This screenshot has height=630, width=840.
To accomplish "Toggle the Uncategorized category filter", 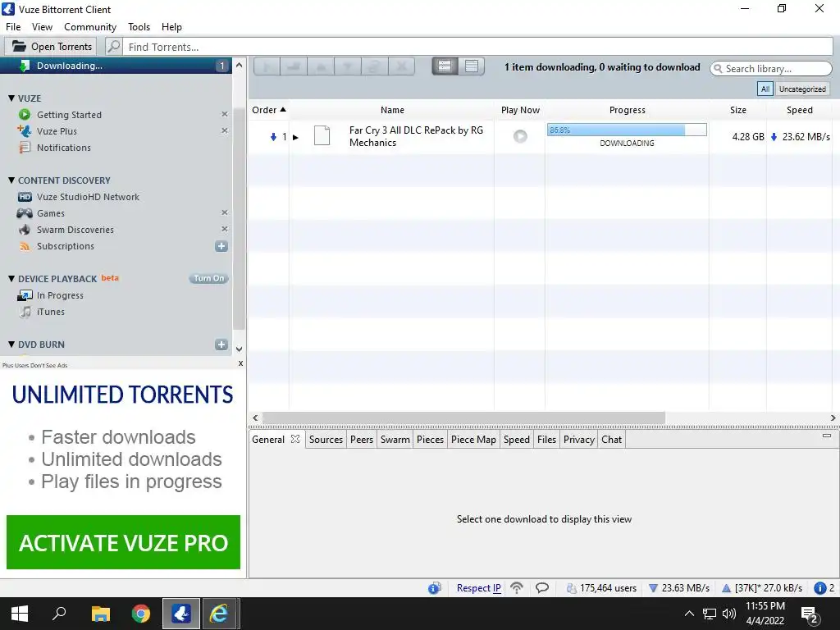I will (x=802, y=89).
